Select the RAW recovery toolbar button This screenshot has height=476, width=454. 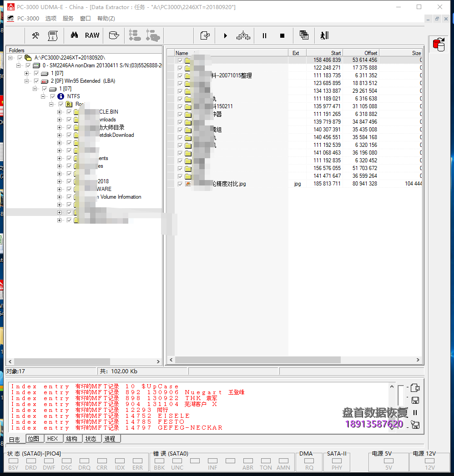92,35
